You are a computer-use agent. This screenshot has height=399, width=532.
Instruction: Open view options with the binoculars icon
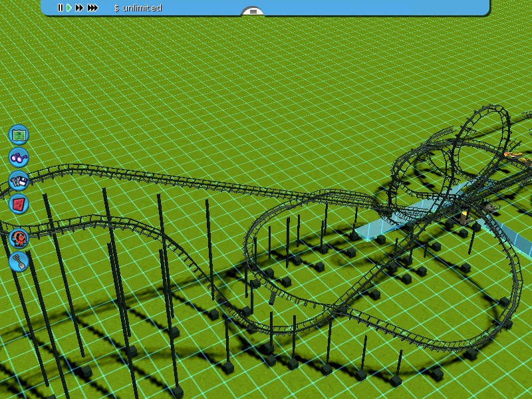click(x=19, y=158)
